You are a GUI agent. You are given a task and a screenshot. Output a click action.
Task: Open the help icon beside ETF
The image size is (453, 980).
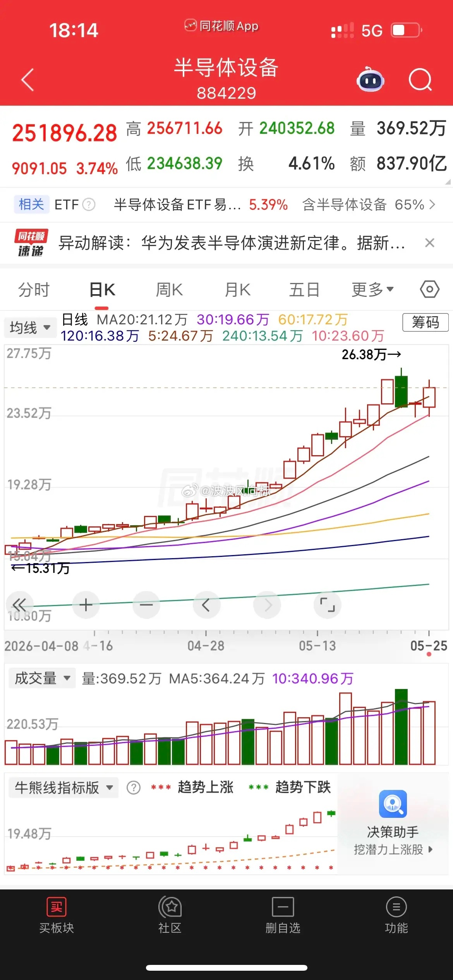click(x=89, y=204)
